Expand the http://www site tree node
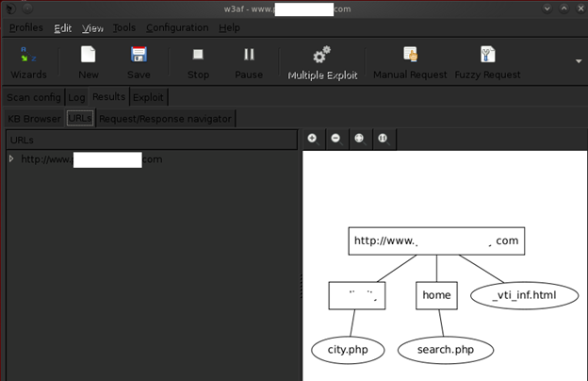This screenshot has height=381, width=588. click(x=11, y=159)
